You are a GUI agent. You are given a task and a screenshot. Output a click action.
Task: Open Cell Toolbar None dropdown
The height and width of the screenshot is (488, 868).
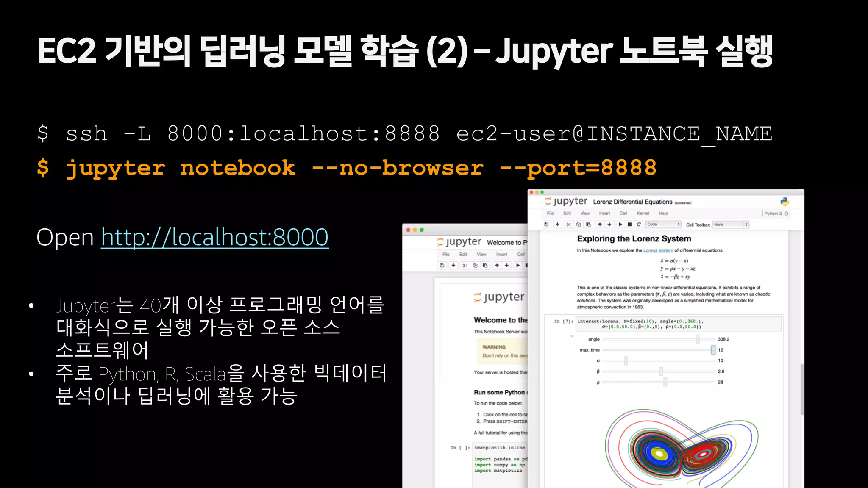[731, 225]
